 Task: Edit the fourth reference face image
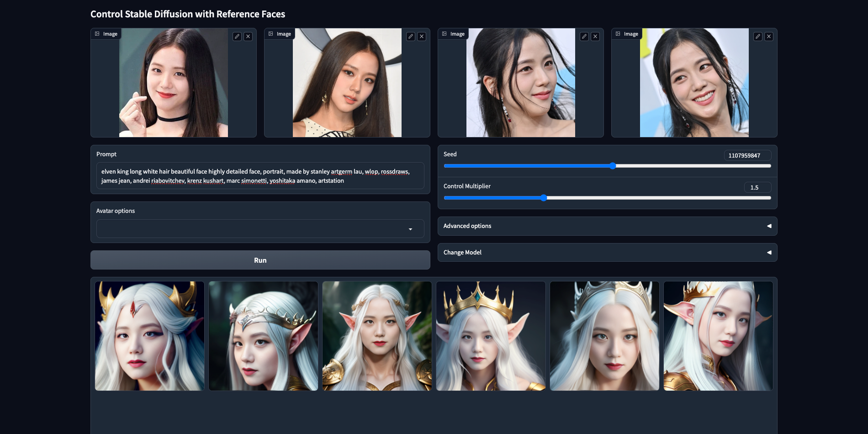pyautogui.click(x=758, y=37)
